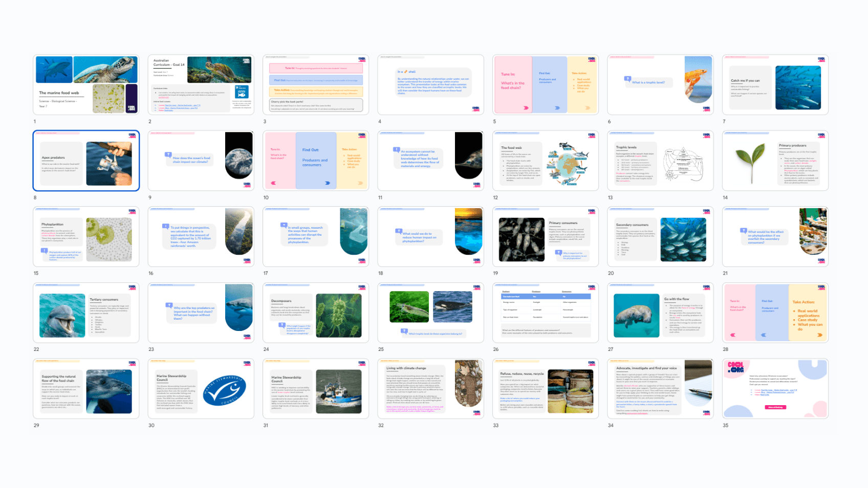
Task: Choose the 'Phytoplankton' slide
Action: 86,237
